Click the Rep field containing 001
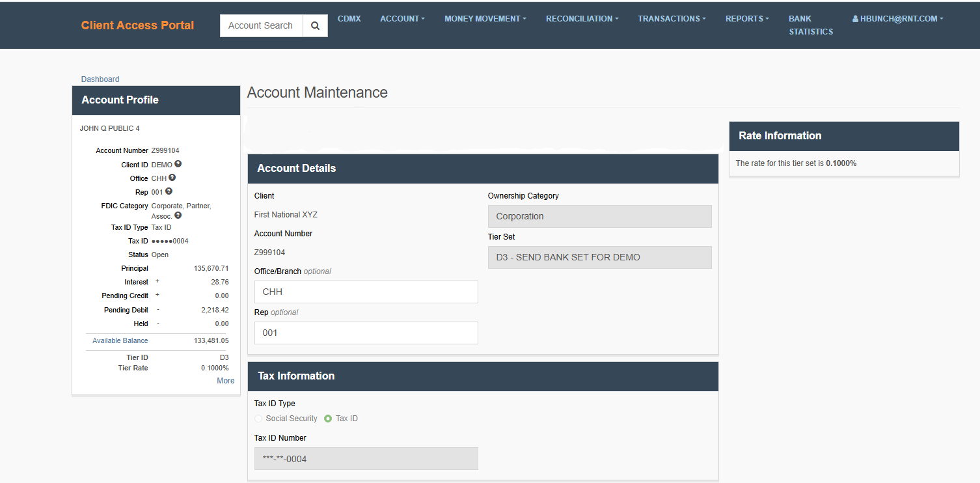 [x=366, y=333]
